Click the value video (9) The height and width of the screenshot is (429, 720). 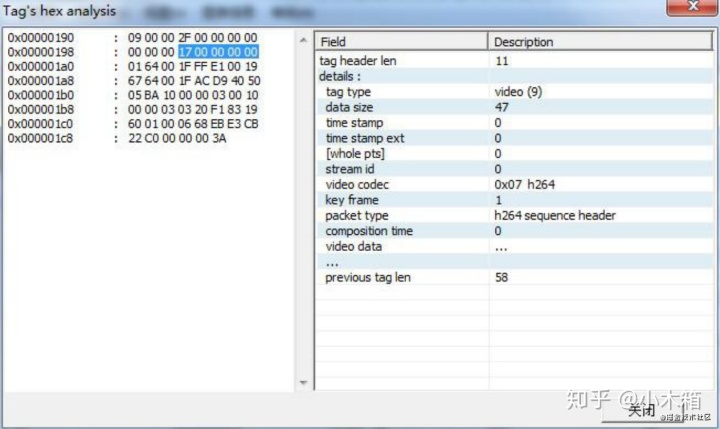tap(518, 92)
